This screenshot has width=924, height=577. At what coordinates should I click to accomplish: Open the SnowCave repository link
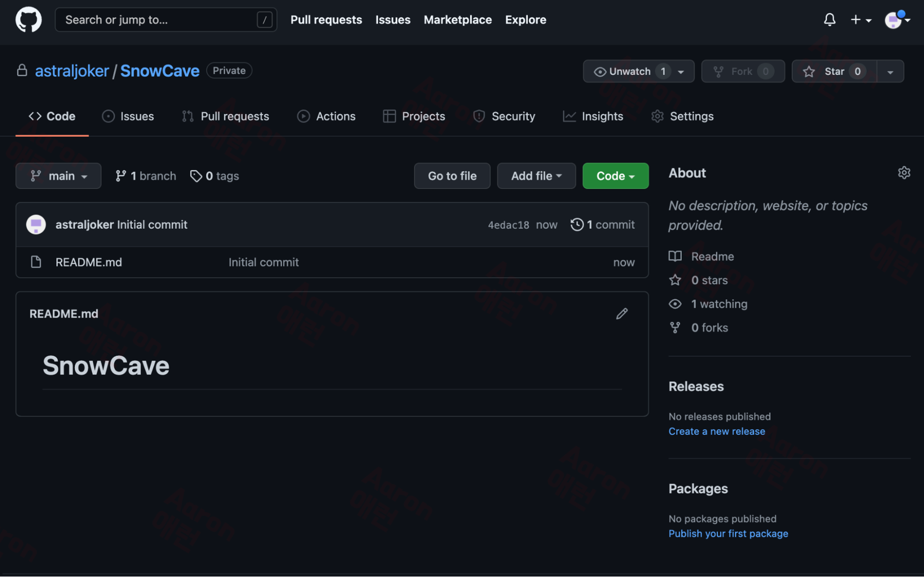point(159,70)
